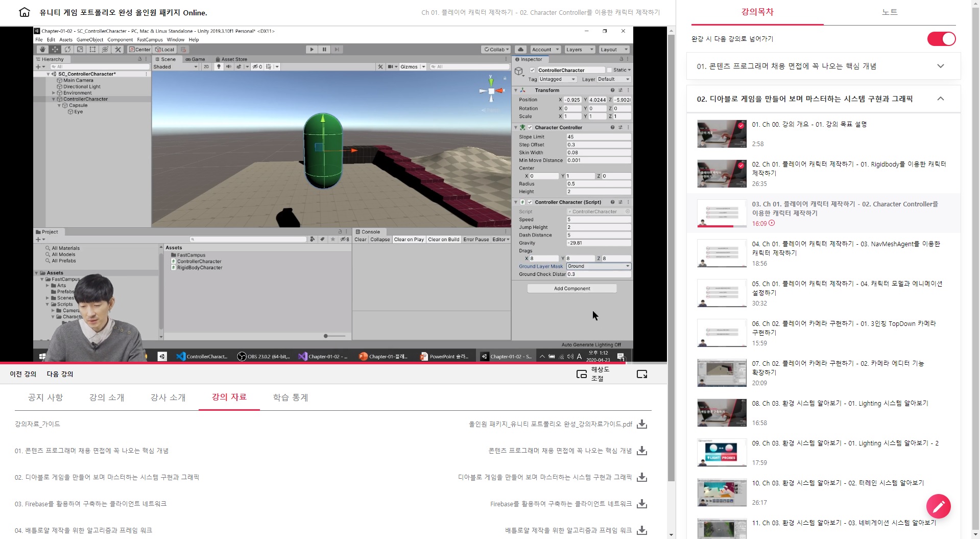
Task: Open the Shaded draw mode dropdown
Action: click(176, 66)
